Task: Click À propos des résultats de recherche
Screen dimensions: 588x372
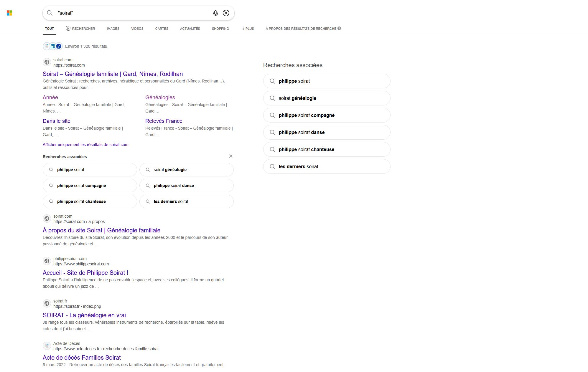Action: (x=301, y=29)
